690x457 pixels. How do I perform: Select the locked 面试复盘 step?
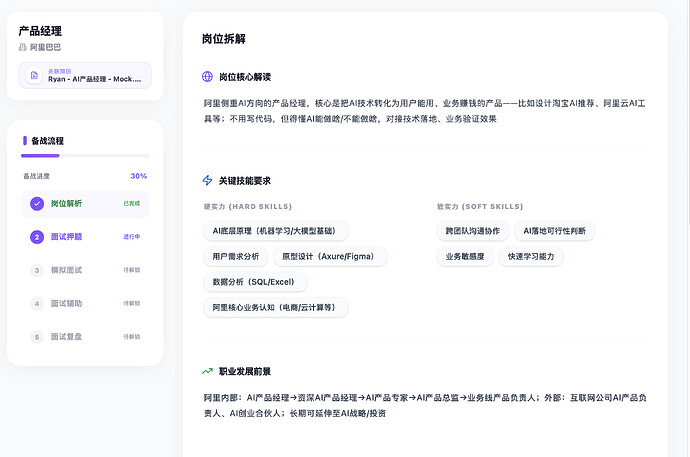[x=85, y=337]
